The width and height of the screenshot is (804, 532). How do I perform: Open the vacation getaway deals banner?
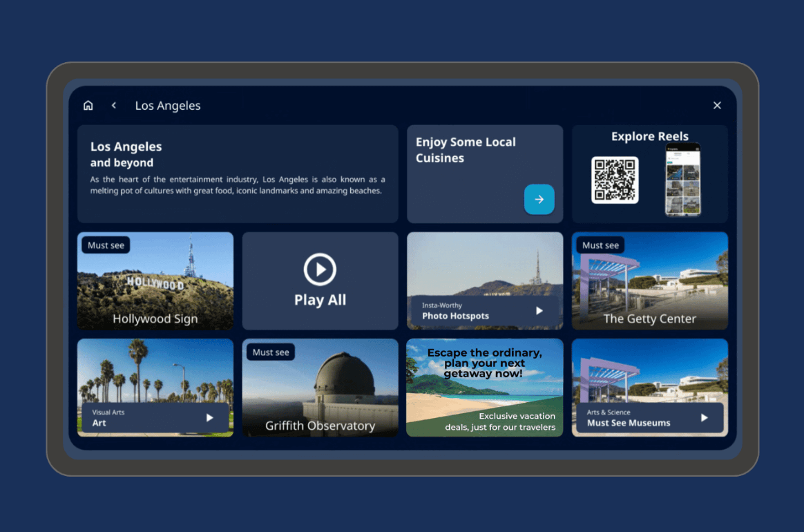484,388
